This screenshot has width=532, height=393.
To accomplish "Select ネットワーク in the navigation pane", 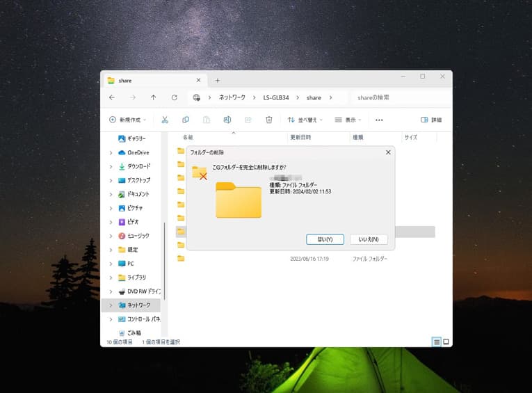I will tap(138, 305).
